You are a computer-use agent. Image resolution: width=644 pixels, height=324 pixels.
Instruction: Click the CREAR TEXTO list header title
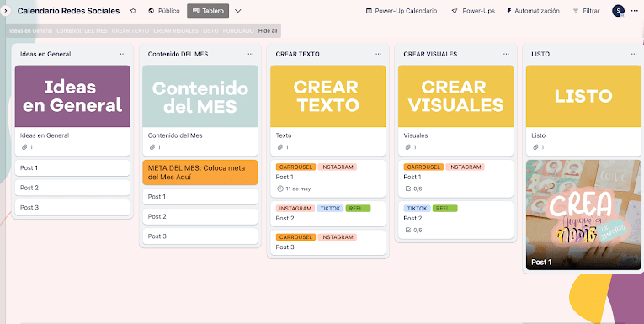tap(298, 54)
